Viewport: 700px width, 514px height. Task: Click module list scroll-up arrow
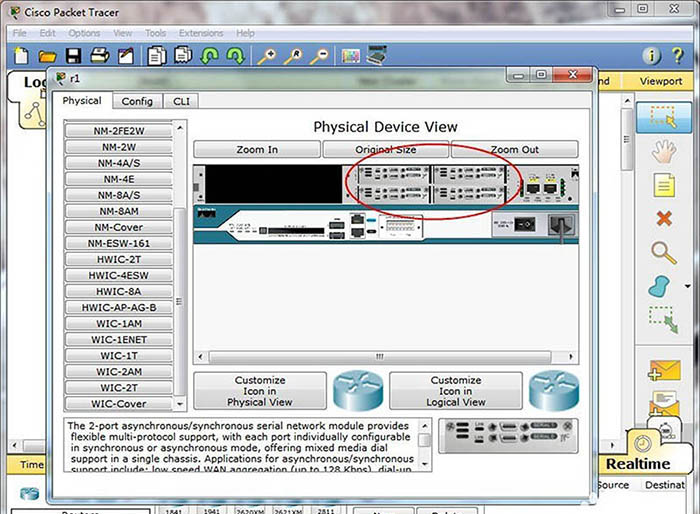[180, 128]
